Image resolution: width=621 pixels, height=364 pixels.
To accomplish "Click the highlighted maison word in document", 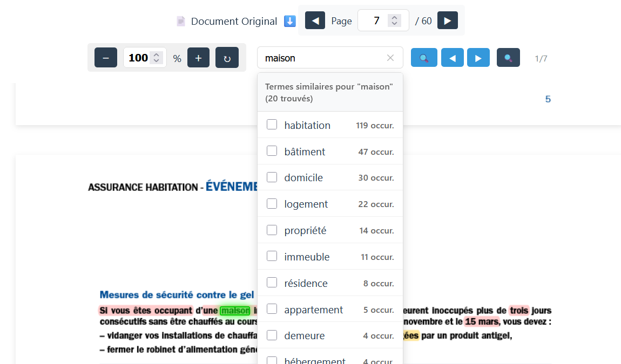I will [235, 311].
